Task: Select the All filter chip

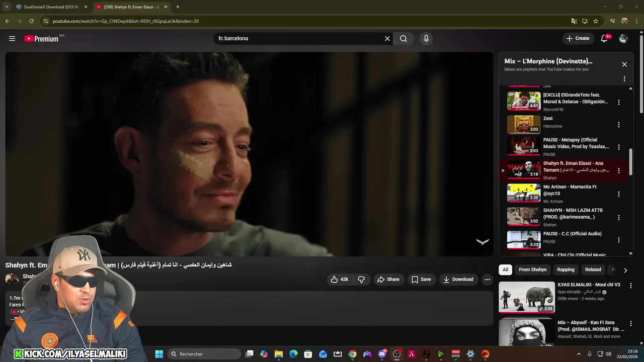Action: 505,270
